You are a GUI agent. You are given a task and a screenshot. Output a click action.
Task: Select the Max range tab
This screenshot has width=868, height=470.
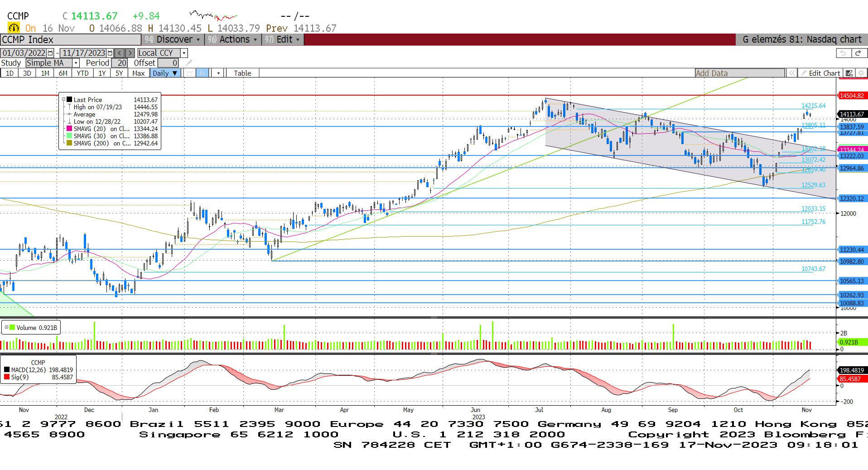[x=139, y=73]
